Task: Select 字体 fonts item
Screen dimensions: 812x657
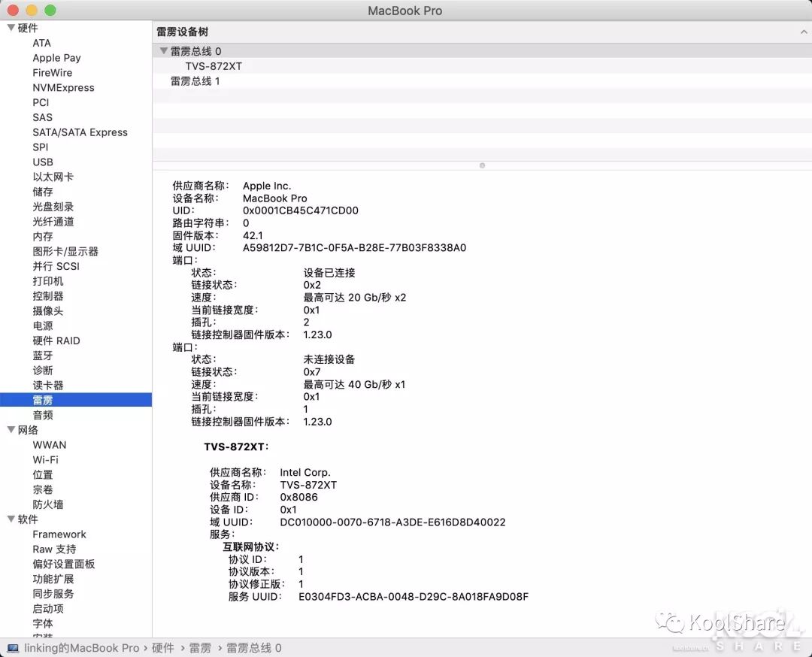Action: coord(42,624)
